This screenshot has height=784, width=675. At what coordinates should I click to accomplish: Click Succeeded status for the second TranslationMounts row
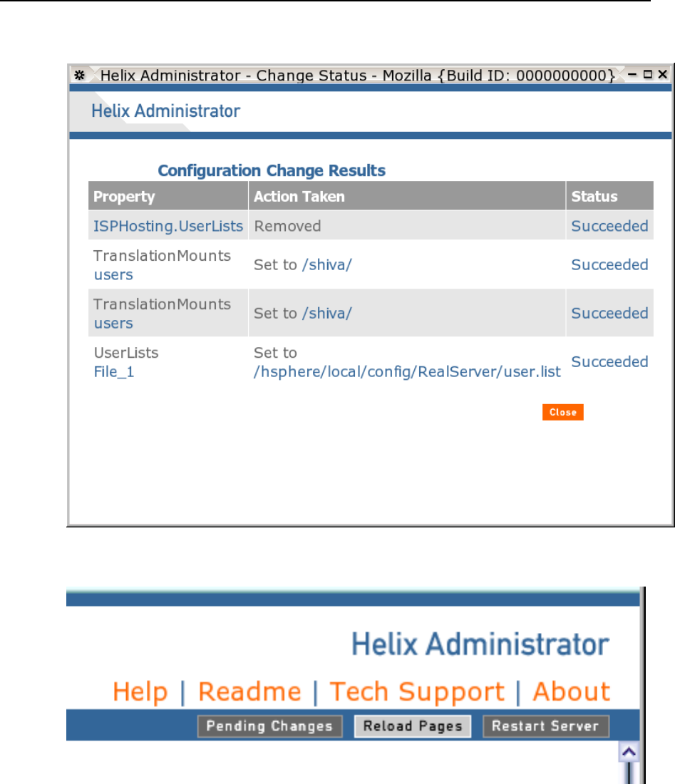[x=609, y=313]
